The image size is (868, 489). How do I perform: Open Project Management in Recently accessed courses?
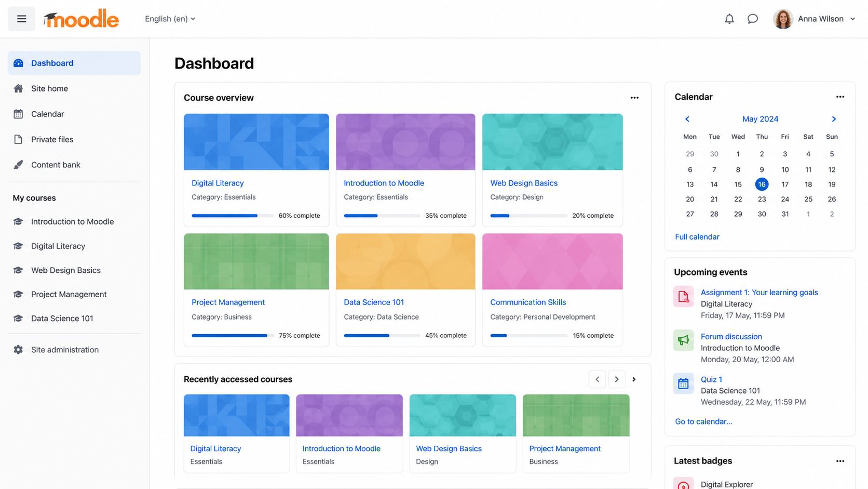[565, 448]
